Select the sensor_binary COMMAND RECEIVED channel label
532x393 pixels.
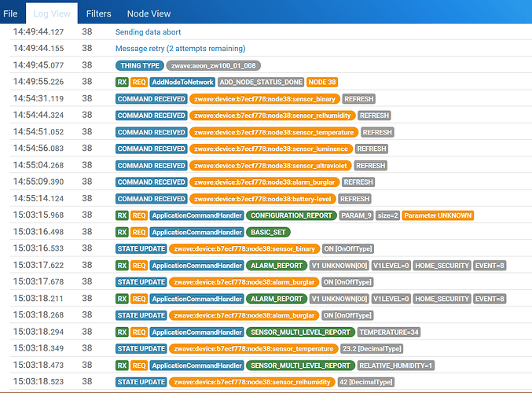point(265,99)
